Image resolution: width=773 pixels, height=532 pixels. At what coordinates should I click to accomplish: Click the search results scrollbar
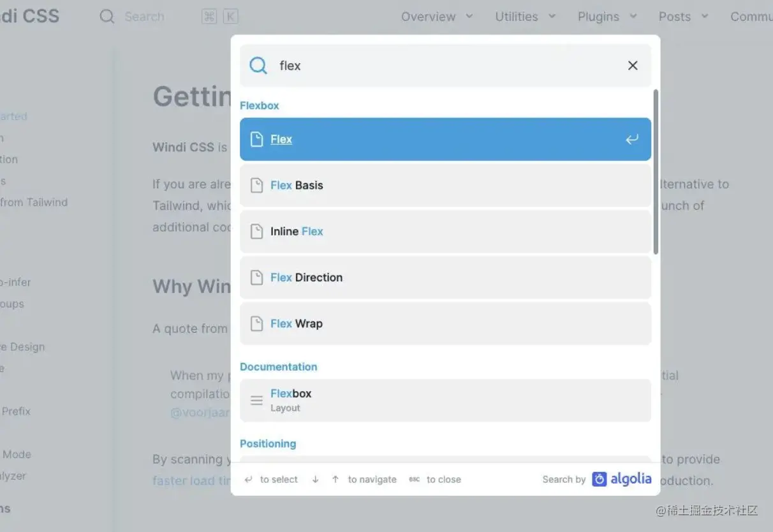point(656,172)
